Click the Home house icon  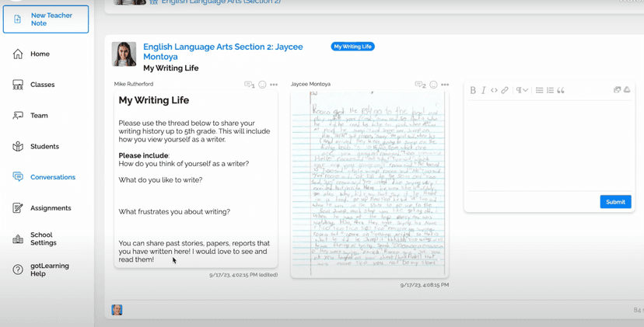[x=18, y=54]
